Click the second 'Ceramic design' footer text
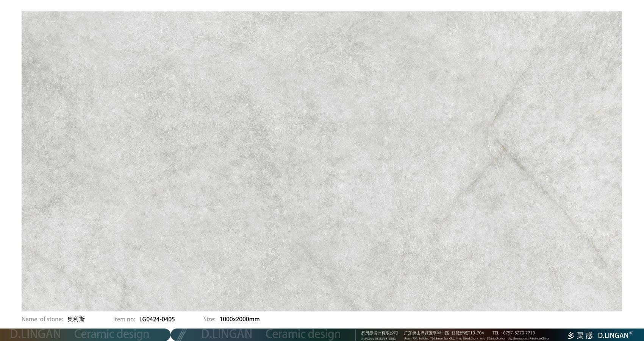The image size is (644, 341). click(x=303, y=334)
